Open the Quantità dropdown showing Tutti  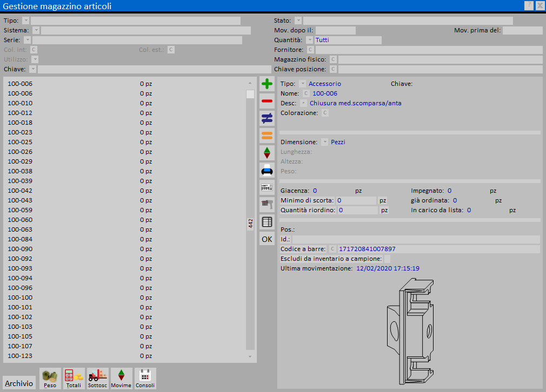(x=309, y=40)
